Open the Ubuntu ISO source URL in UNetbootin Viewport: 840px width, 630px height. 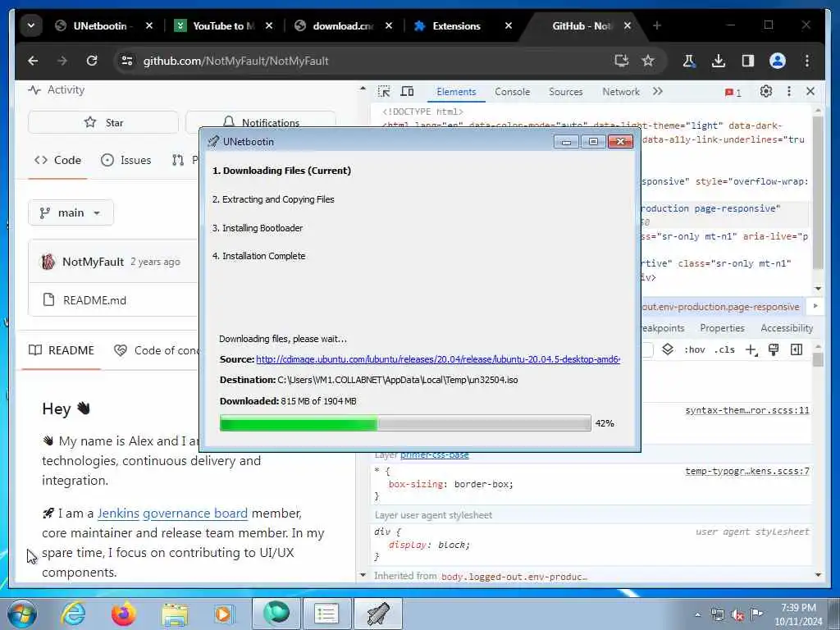point(438,359)
